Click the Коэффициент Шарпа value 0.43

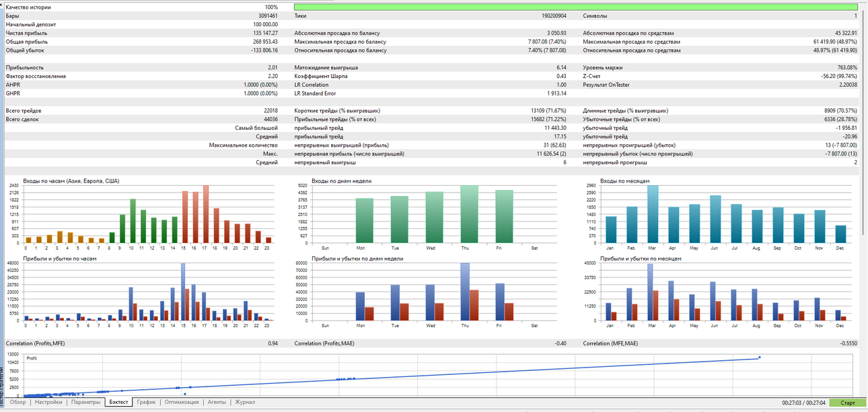pyautogui.click(x=561, y=77)
